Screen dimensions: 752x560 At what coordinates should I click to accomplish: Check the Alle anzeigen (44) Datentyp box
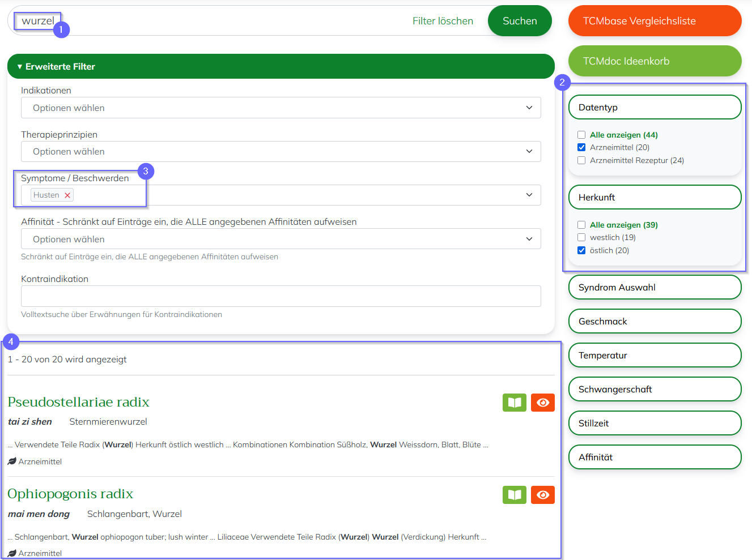[581, 135]
